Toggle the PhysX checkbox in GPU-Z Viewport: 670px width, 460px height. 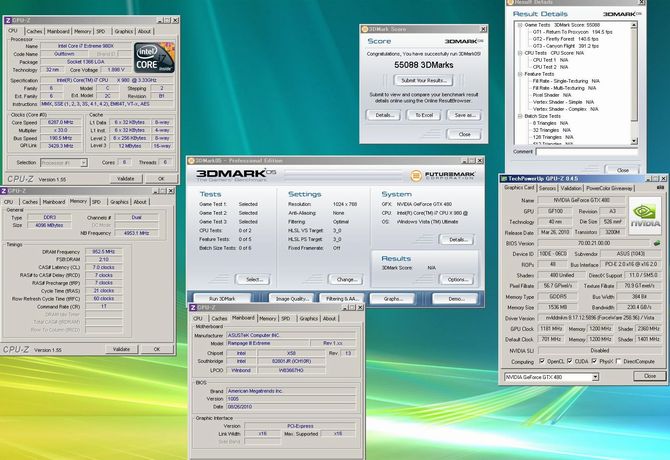click(x=594, y=361)
